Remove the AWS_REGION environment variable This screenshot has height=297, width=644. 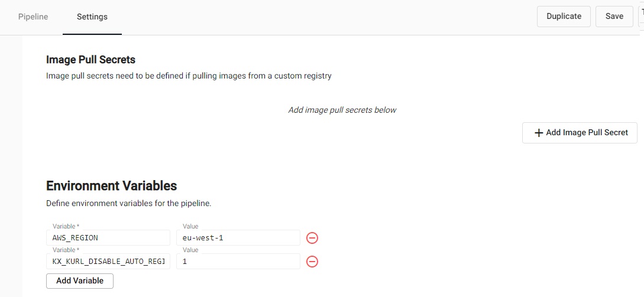click(312, 238)
